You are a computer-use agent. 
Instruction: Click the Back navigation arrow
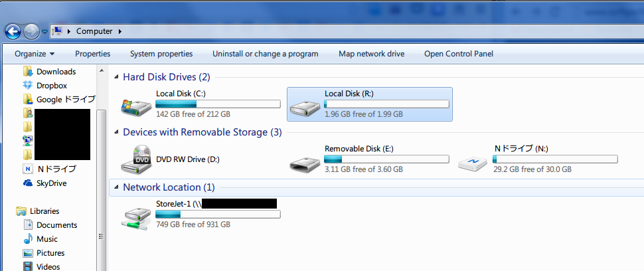click(13, 31)
